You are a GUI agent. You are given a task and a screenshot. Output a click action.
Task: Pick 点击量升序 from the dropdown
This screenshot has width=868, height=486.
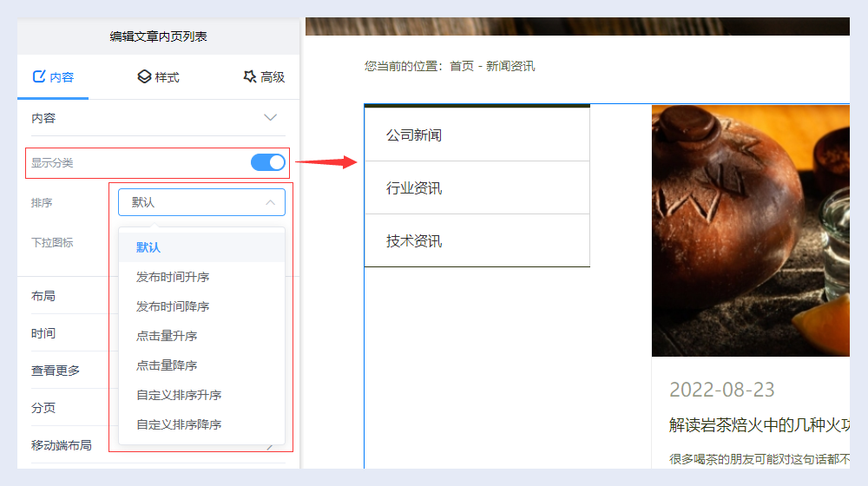[x=167, y=336]
